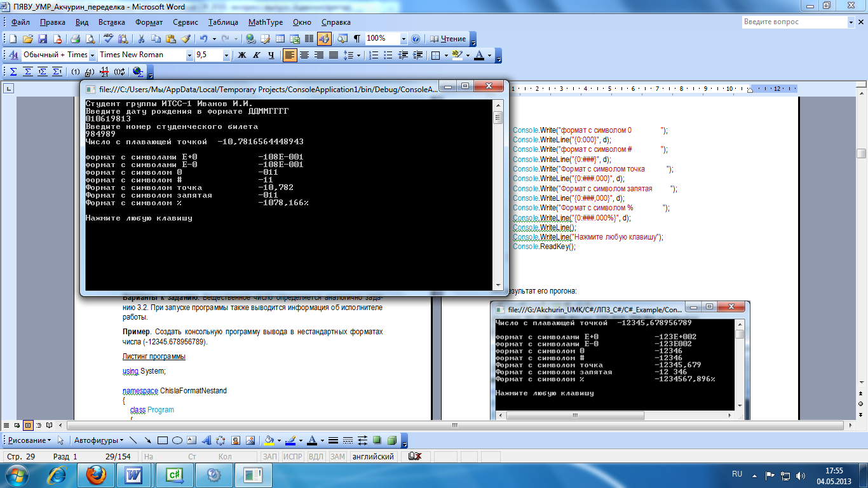Toggle justify alignment
Screen dimensions: 868x488
pyautogui.click(x=334, y=55)
